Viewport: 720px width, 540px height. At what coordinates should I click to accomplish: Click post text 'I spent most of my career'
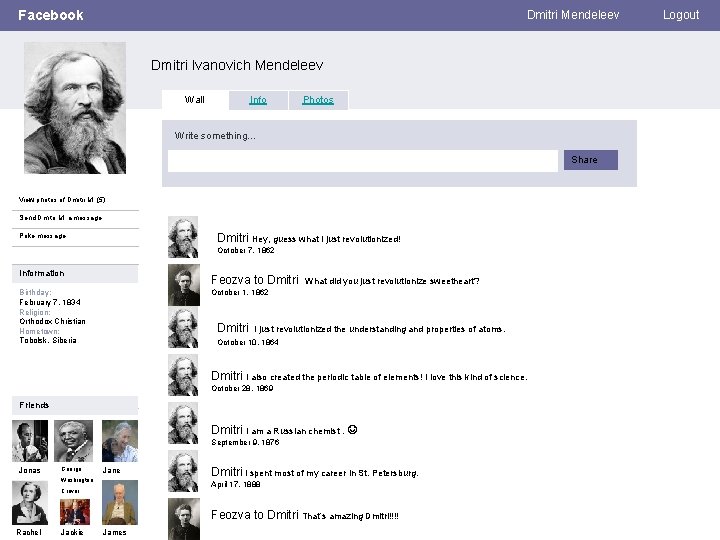point(332,473)
